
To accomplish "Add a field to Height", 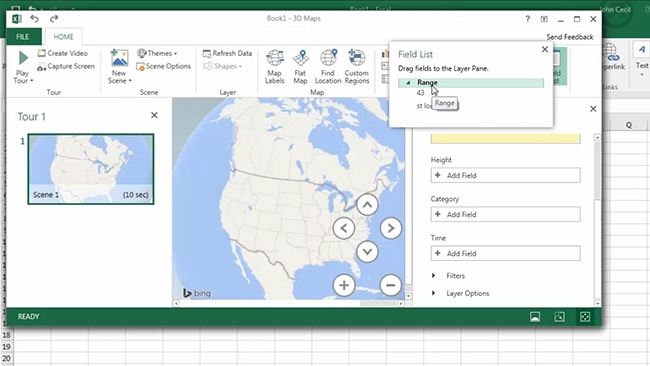I will point(505,175).
